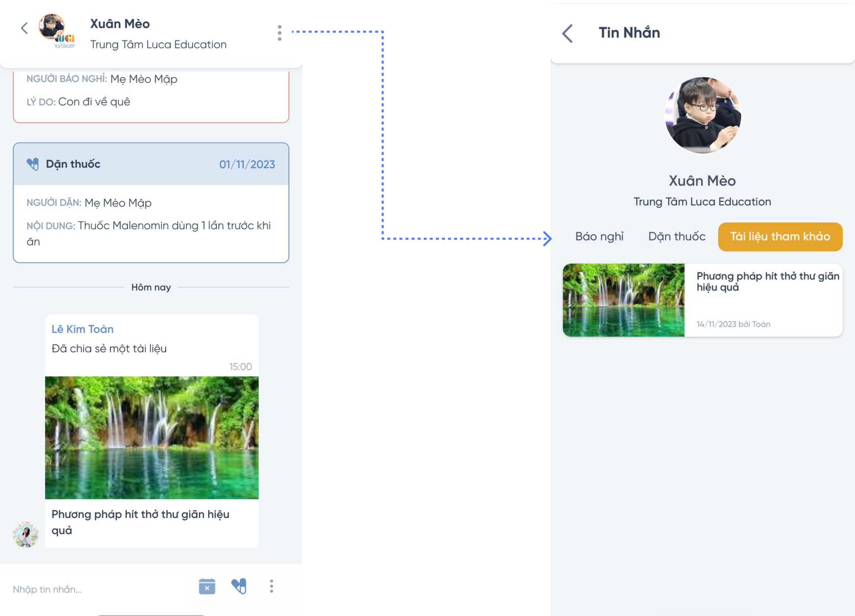Open waterfall thumbnail in document list
The image size is (855, 616).
pyautogui.click(x=623, y=300)
